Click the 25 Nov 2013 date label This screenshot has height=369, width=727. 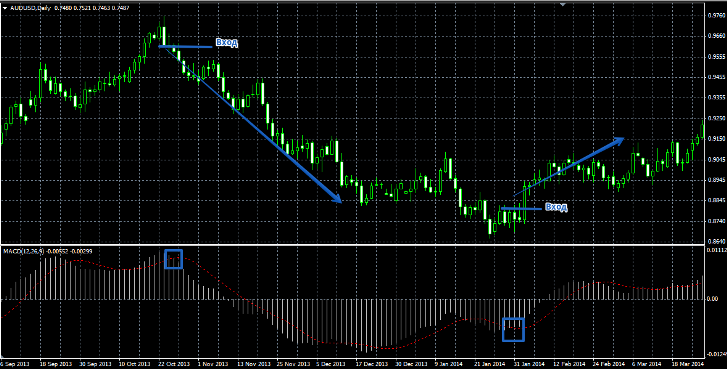(293, 365)
